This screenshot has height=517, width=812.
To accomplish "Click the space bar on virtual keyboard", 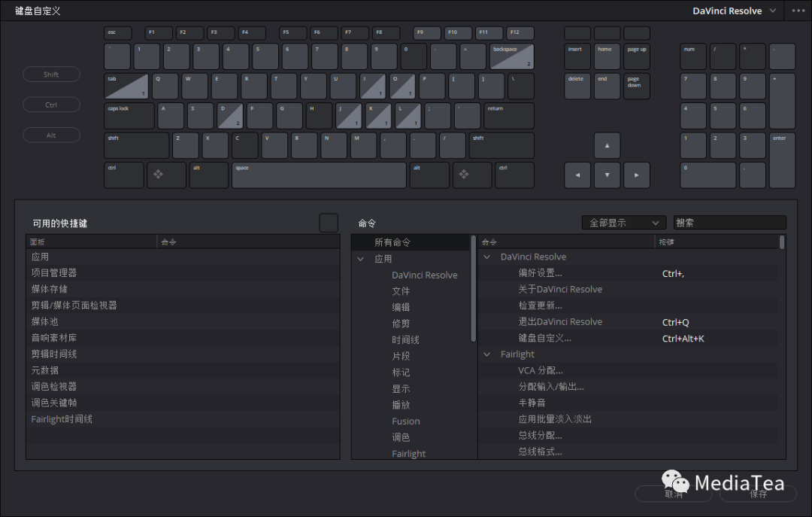I will coord(319,175).
